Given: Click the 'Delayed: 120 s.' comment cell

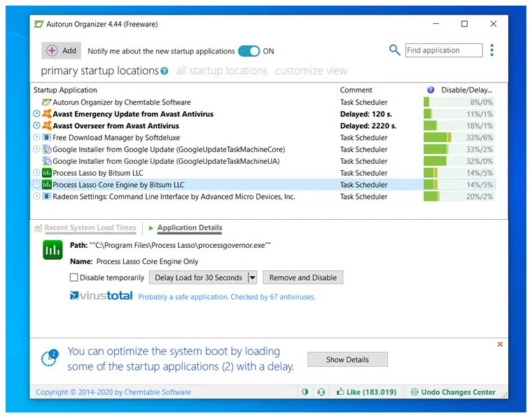Looking at the screenshot, I should tap(366, 114).
